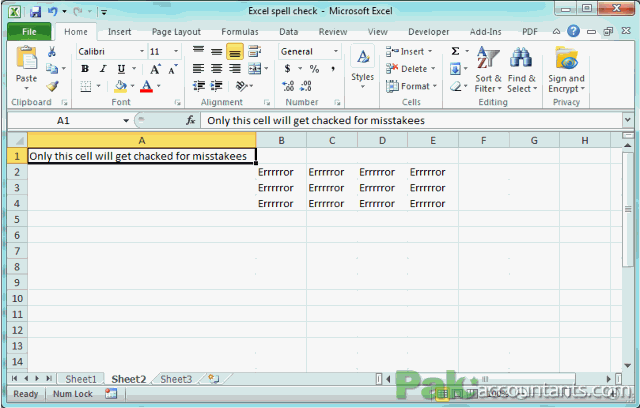Click Decrease Decimal icon
The width and height of the screenshot is (640, 408).
[x=306, y=86]
